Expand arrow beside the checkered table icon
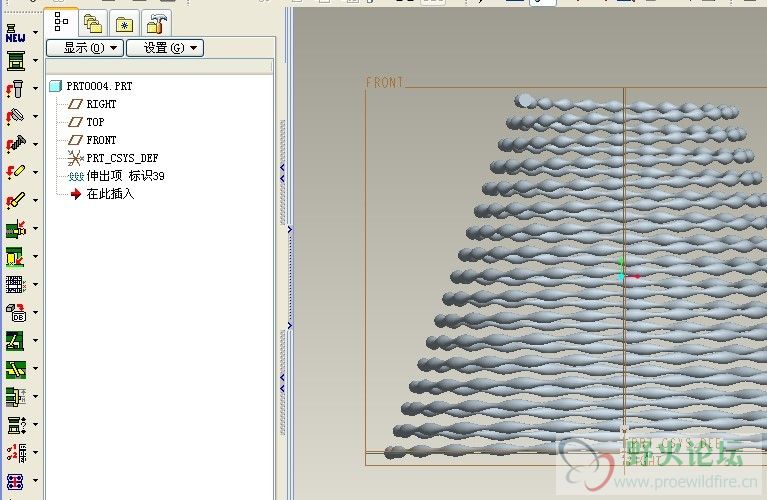This screenshot has height=500, width=767. (35, 284)
